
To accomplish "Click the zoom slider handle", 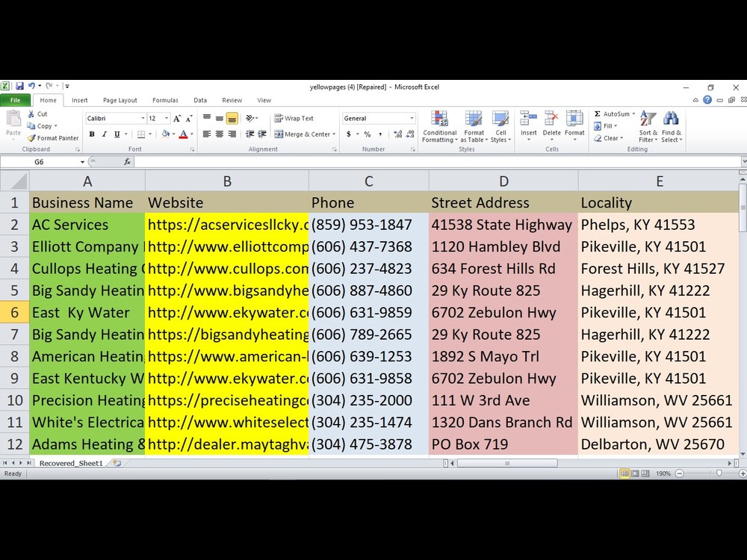I will pyautogui.click(x=719, y=473).
